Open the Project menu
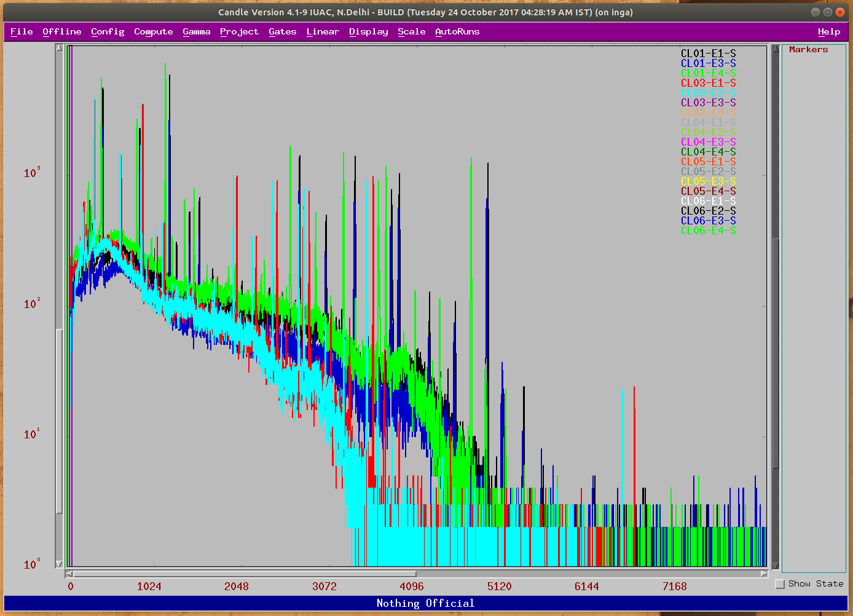 click(239, 31)
